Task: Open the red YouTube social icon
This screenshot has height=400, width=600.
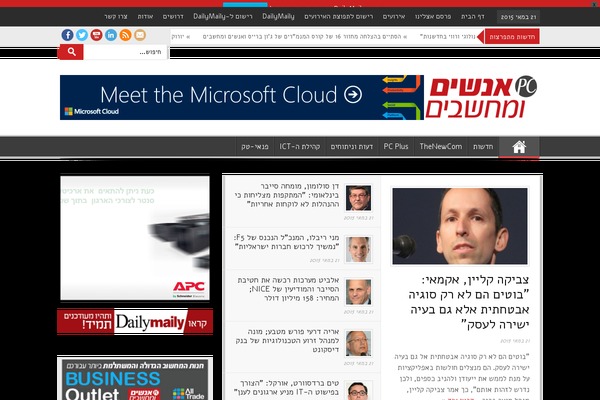Action: tap(96, 35)
